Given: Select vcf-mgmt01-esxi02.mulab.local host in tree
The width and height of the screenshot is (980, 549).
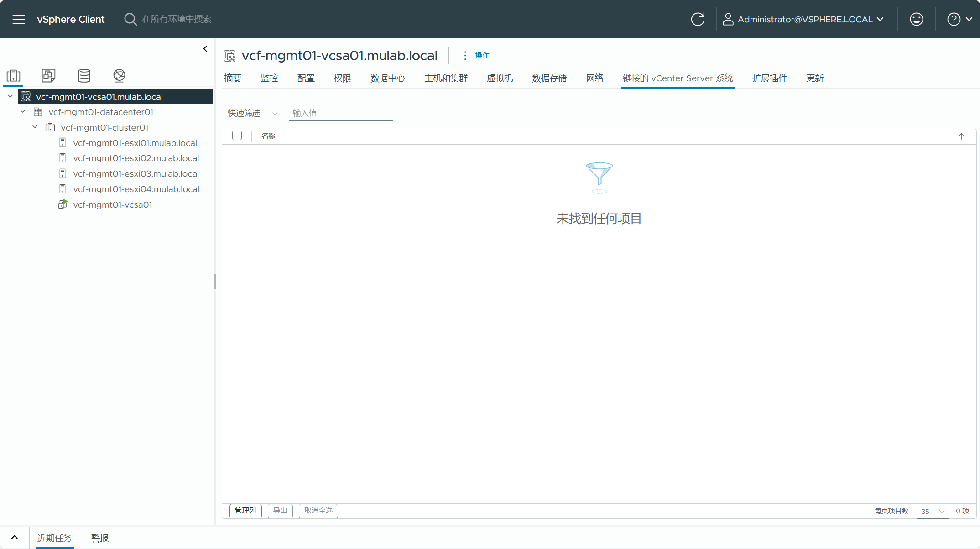Looking at the screenshot, I should point(136,158).
